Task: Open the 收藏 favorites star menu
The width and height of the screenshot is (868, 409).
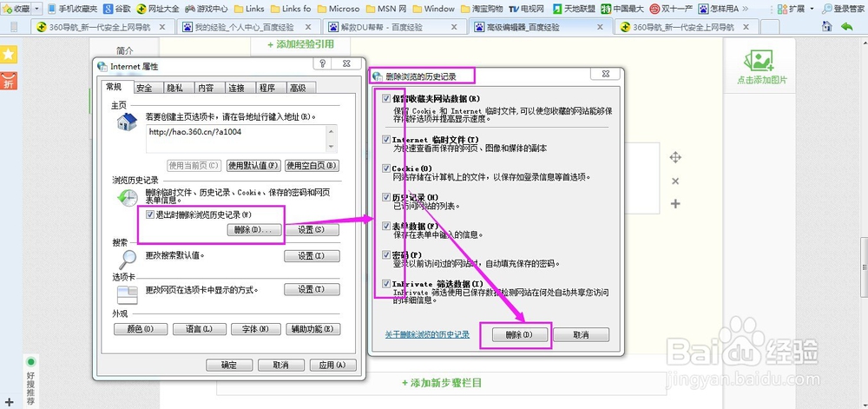Action: coord(16,9)
